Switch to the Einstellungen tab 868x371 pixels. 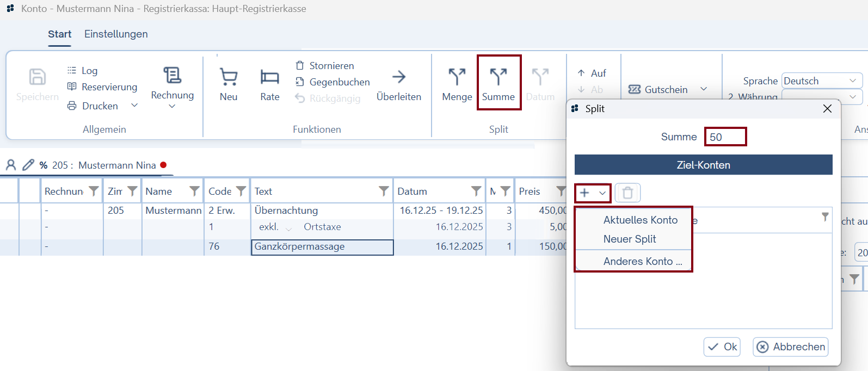(116, 34)
